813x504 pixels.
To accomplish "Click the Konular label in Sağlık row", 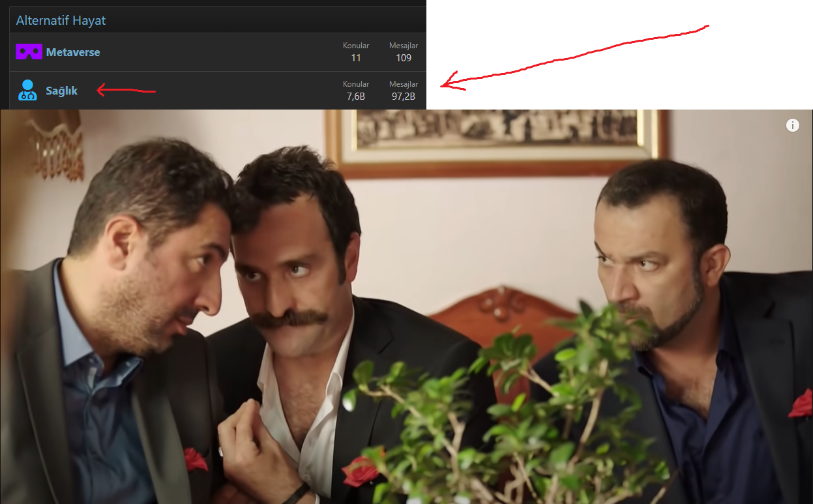I will coord(356,84).
